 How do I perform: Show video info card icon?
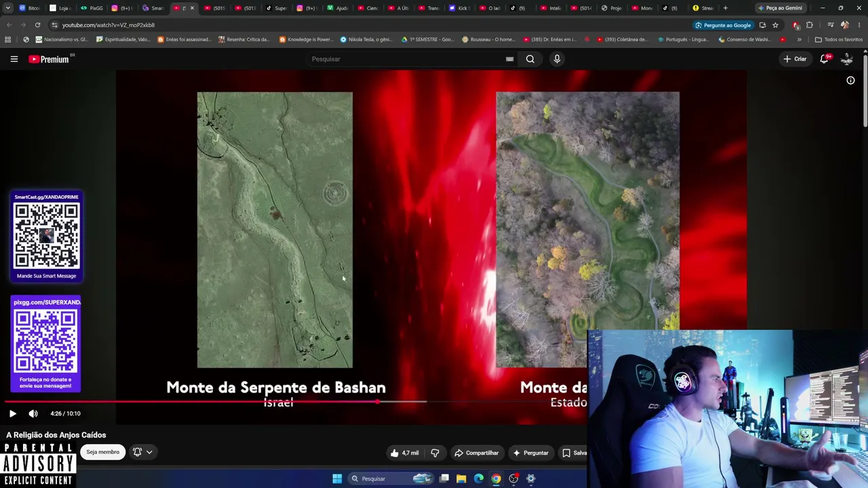point(850,81)
